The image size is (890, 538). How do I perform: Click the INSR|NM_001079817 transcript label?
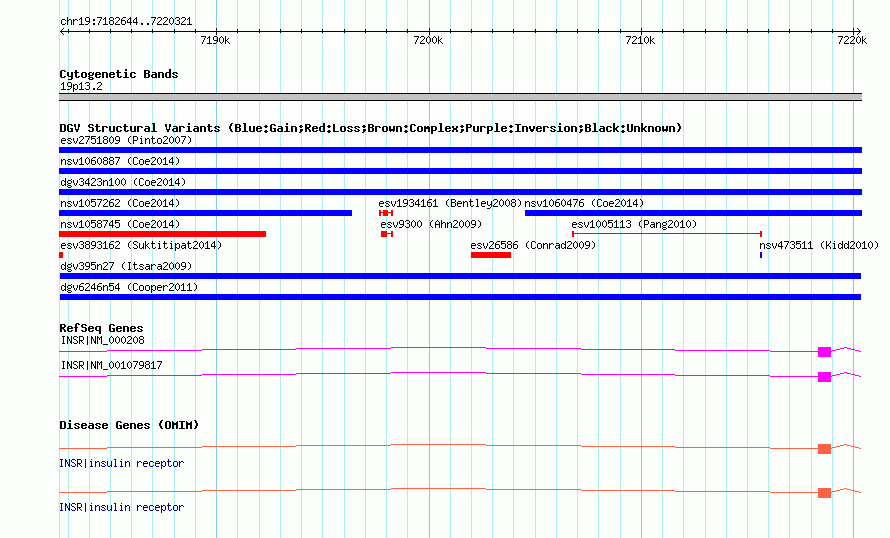pos(111,365)
